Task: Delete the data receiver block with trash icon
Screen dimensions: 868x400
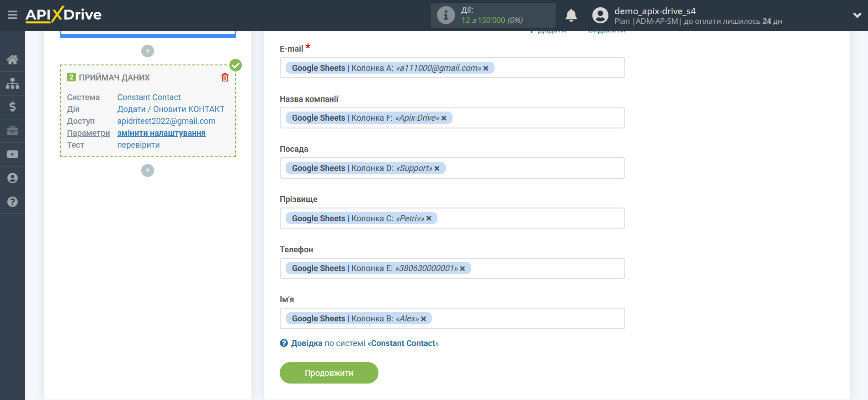Action: tap(225, 77)
